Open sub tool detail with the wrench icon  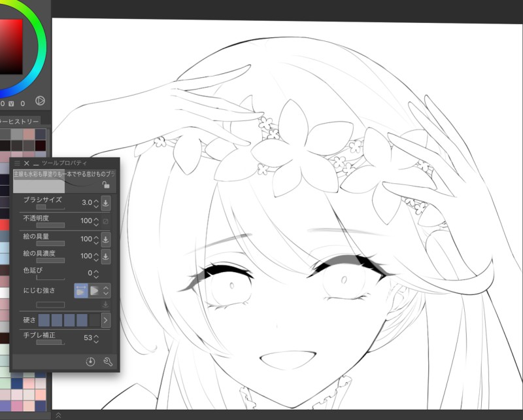click(x=108, y=362)
